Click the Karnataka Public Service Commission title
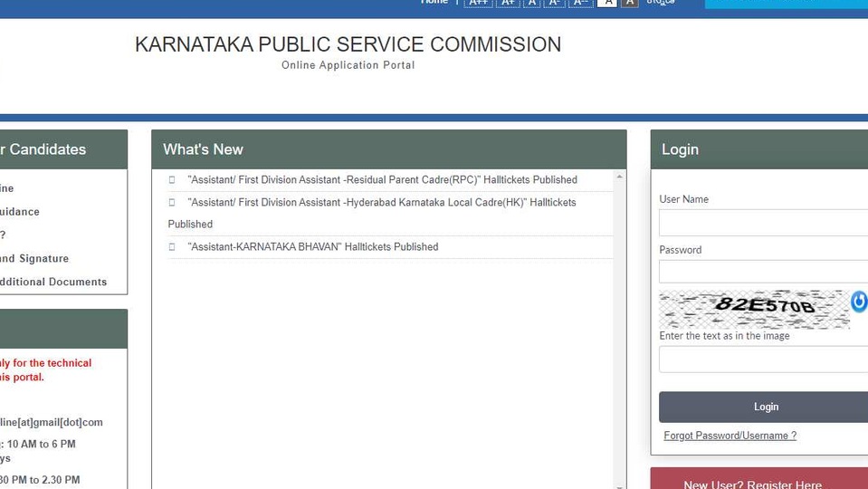 pos(348,44)
